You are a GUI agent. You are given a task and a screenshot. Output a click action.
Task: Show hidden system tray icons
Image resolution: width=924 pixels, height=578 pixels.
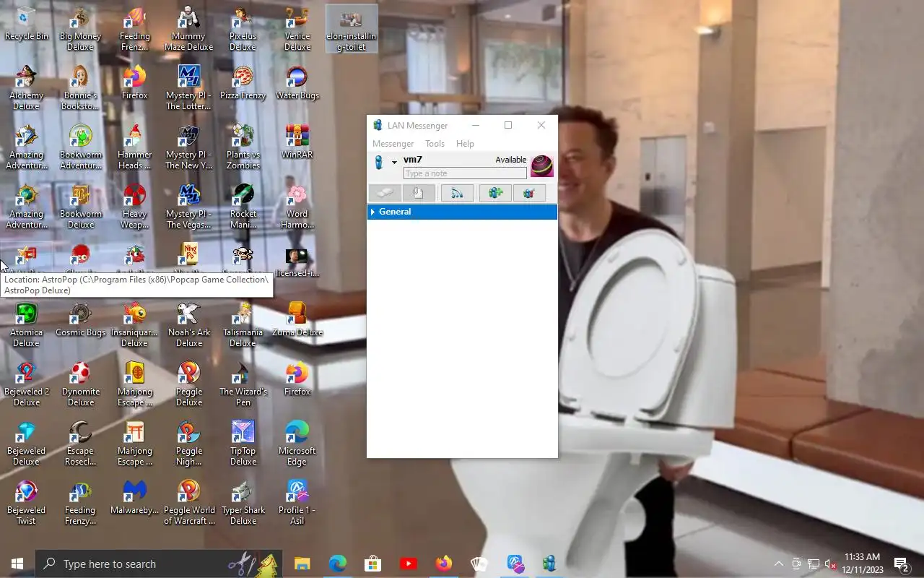pos(779,564)
